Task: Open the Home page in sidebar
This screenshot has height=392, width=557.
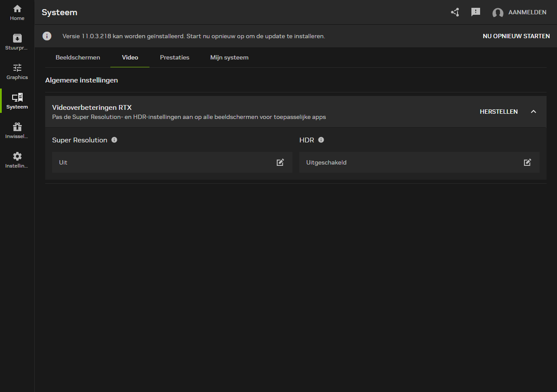Action: (17, 13)
